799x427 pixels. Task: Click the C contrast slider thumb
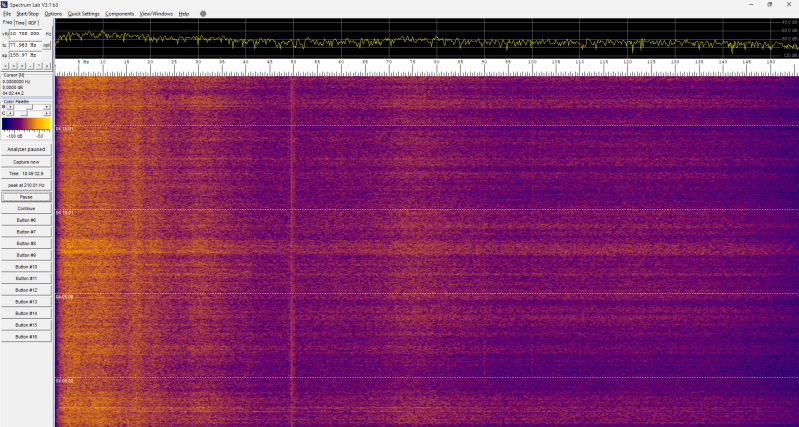point(24,113)
